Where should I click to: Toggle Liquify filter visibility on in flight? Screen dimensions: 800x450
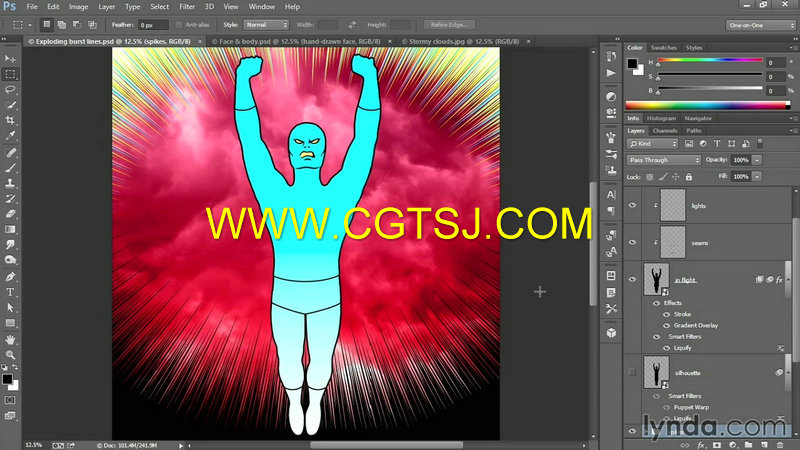click(x=666, y=348)
